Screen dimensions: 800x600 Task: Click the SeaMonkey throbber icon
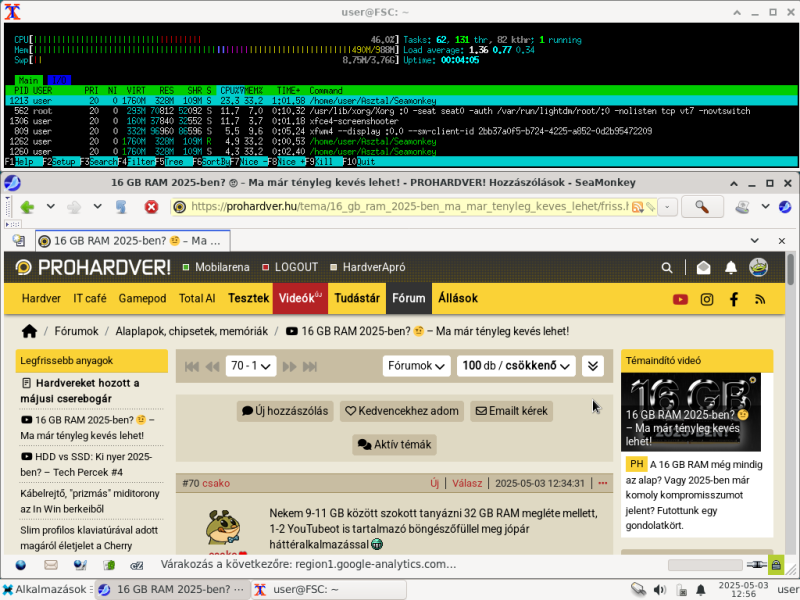(785, 207)
